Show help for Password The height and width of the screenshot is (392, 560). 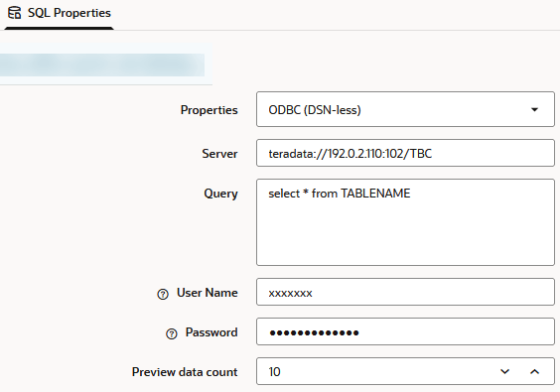coord(172,333)
